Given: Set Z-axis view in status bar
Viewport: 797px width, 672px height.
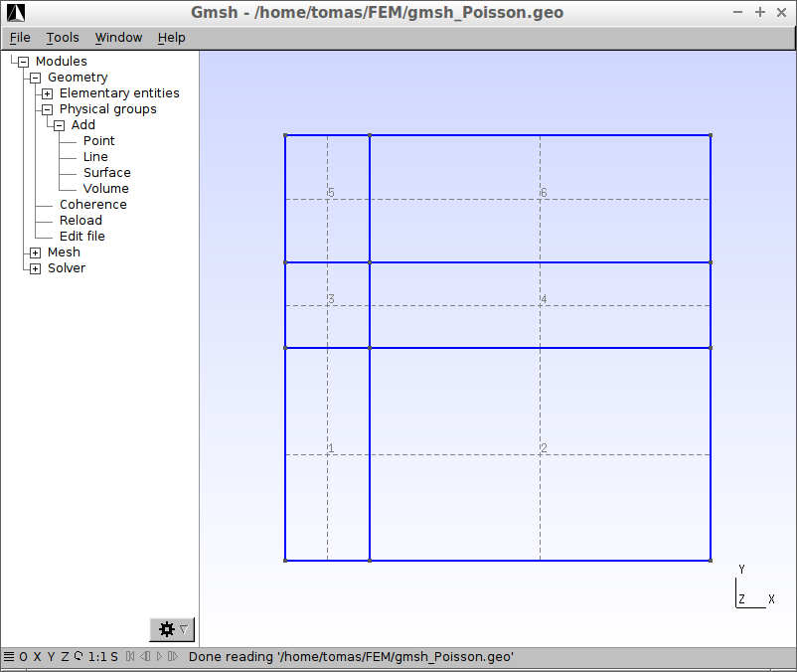Looking at the screenshot, I should pos(65,657).
